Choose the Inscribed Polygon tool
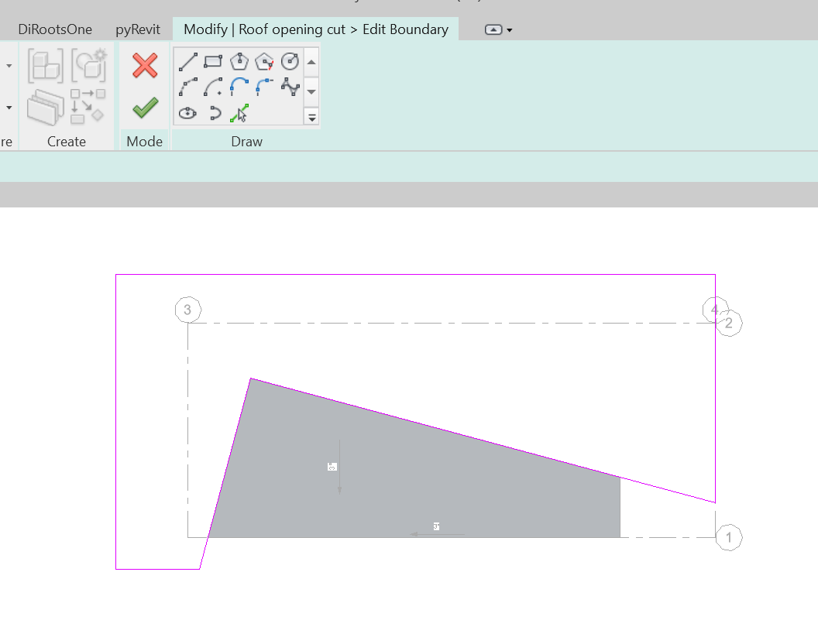The height and width of the screenshot is (644, 818). click(238, 62)
